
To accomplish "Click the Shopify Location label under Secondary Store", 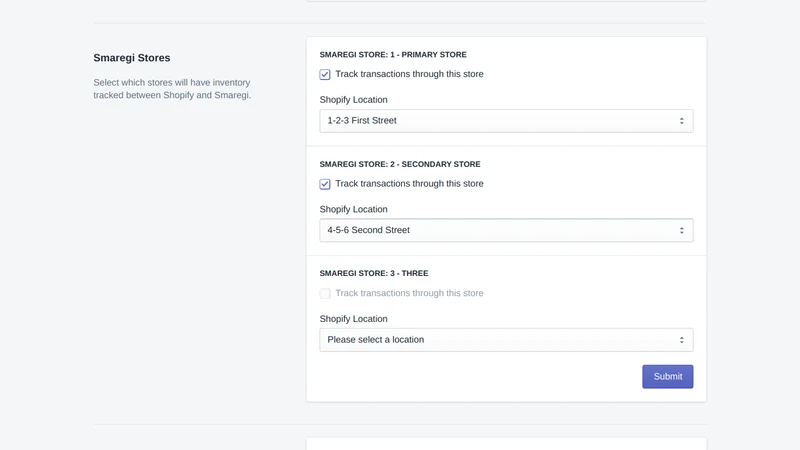I will [354, 209].
